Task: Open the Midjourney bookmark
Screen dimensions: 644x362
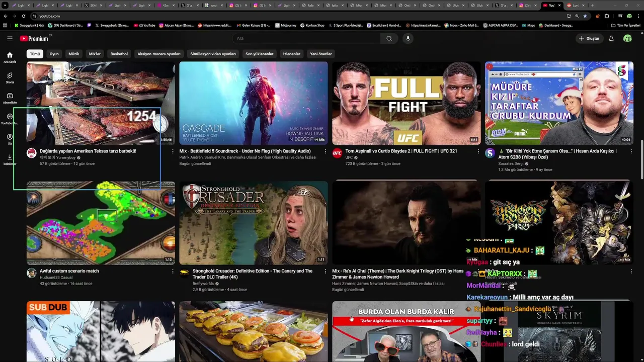Action: [x=286, y=25]
